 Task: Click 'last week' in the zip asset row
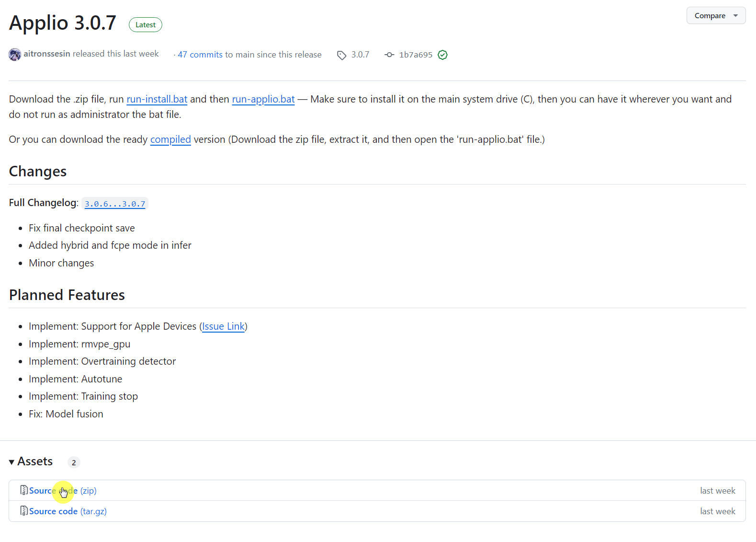718,491
